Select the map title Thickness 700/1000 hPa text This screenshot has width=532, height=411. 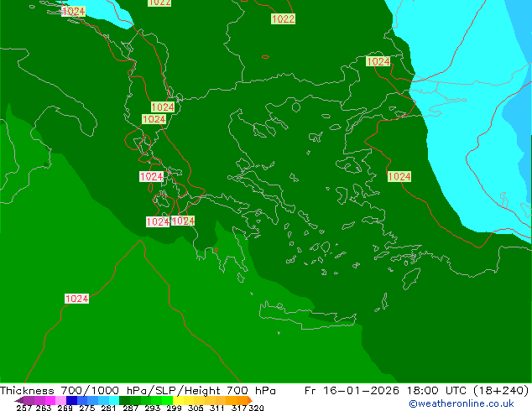click(x=73, y=391)
